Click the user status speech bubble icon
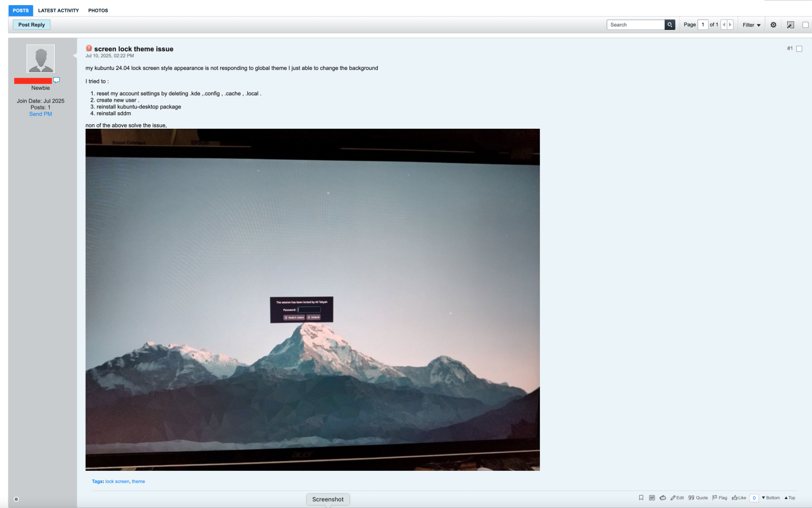Screen dimensions: 812x508 click(56, 80)
